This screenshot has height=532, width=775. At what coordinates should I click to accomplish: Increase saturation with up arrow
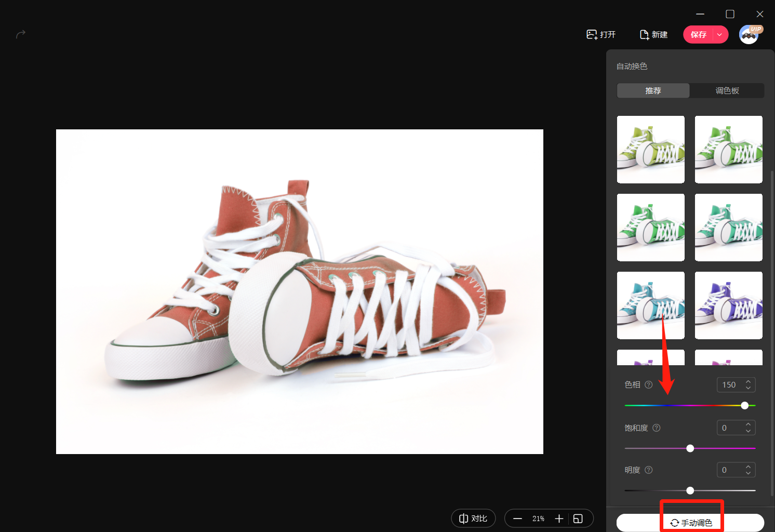point(749,425)
